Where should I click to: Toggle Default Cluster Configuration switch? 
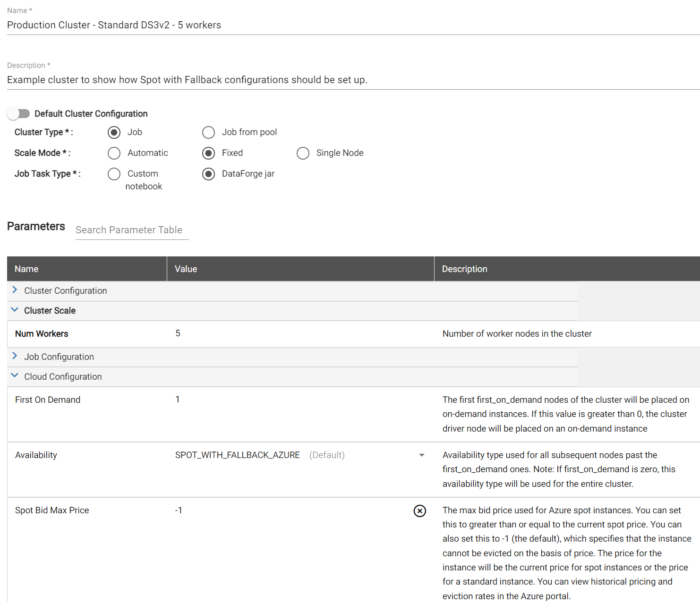[19, 114]
